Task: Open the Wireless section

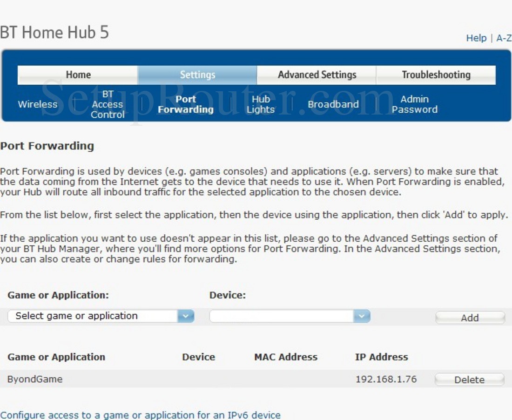Action: coord(37,104)
